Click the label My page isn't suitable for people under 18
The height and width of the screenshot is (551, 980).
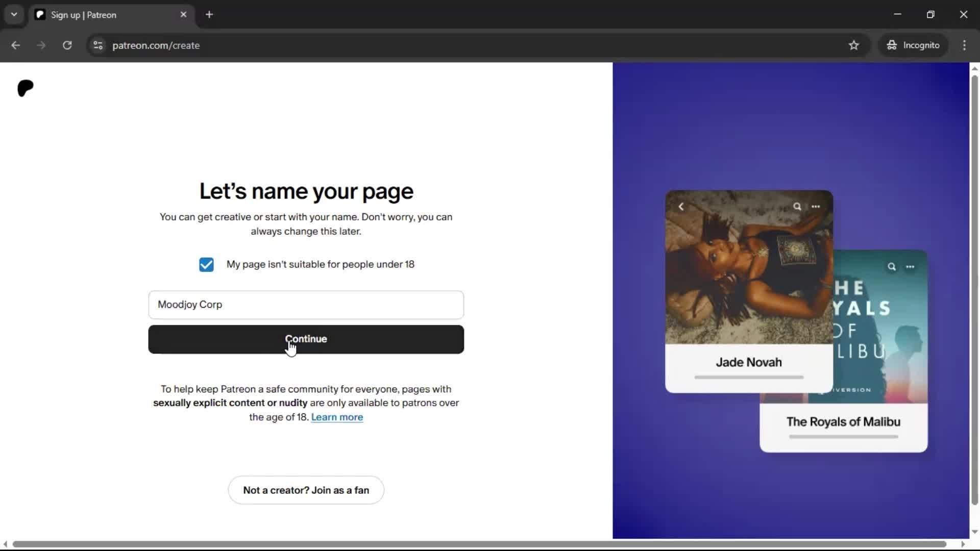click(x=321, y=264)
